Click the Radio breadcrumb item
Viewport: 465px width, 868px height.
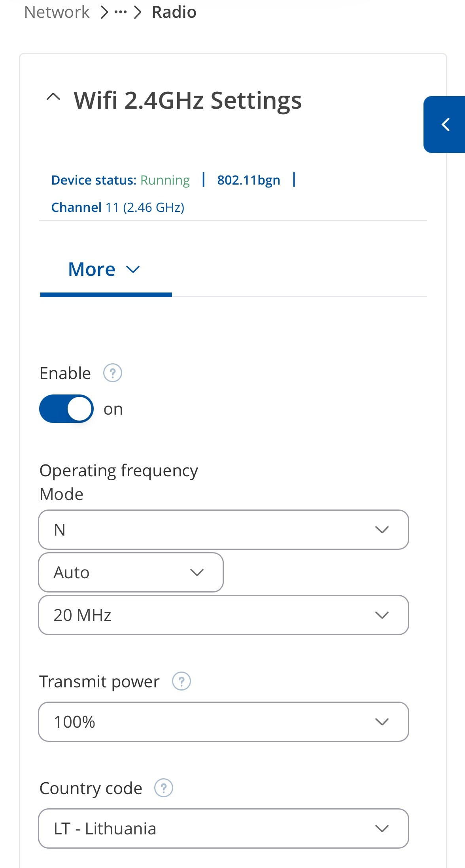pyautogui.click(x=174, y=12)
